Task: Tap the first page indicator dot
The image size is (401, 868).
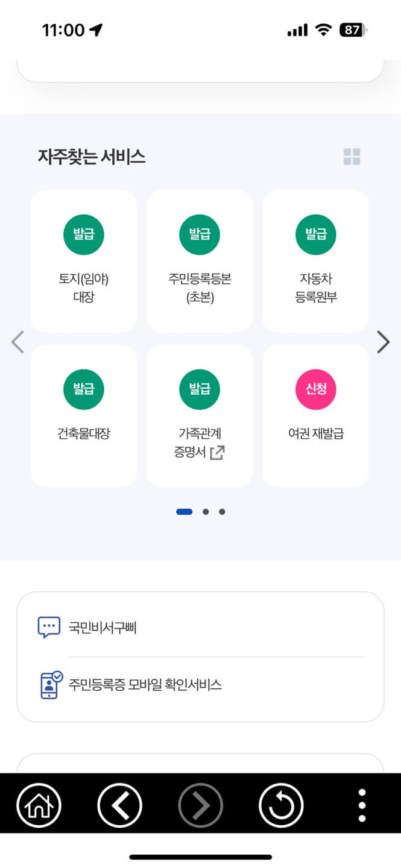Action: [184, 511]
